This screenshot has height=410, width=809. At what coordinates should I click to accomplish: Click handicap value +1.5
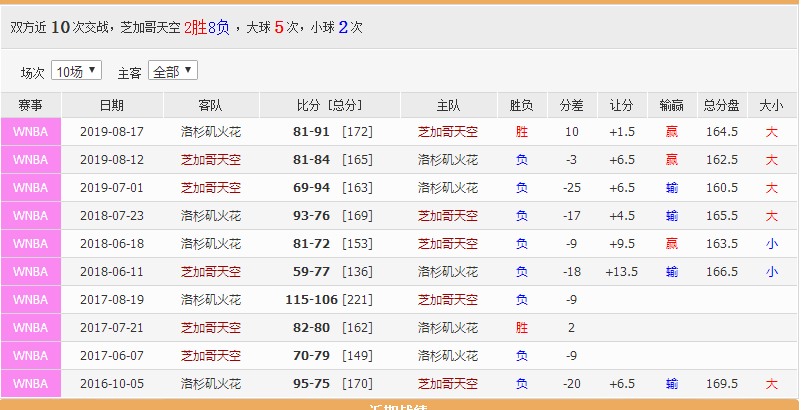[622, 132]
